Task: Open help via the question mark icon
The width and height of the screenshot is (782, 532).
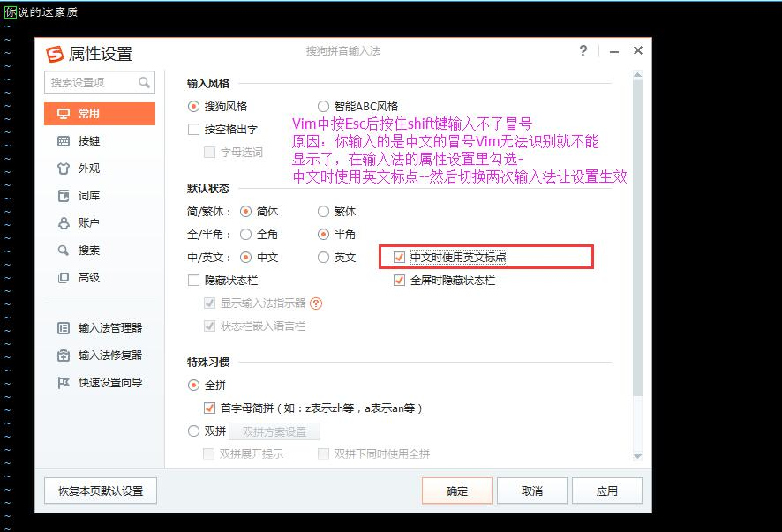Action: 583,50
